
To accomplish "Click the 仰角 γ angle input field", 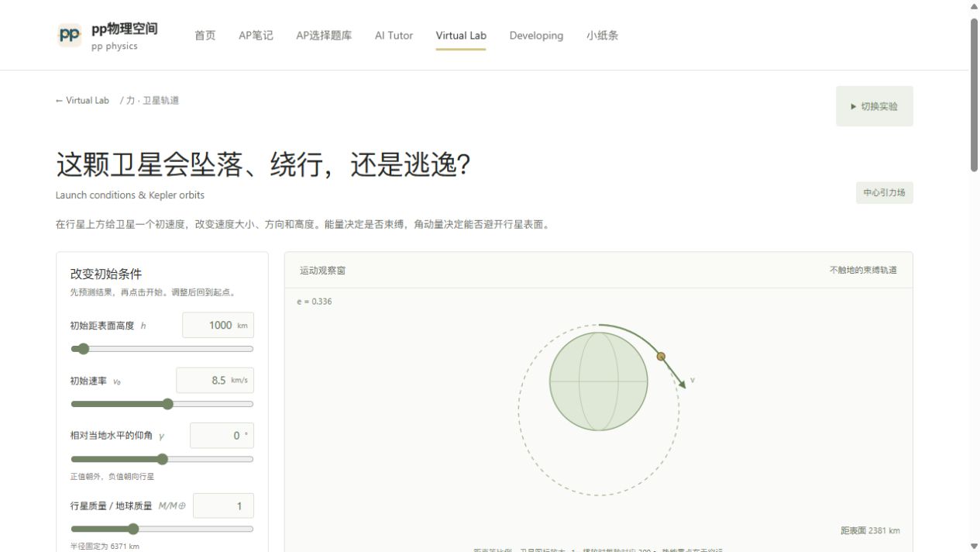I will (222, 436).
